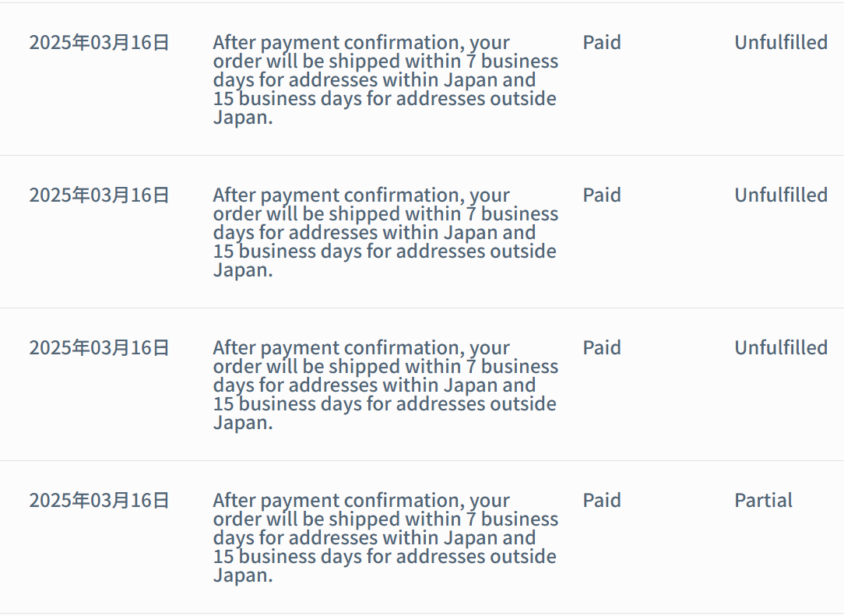This screenshot has height=616, width=844.
Task: Click Paid status in the first row
Action: click(601, 42)
